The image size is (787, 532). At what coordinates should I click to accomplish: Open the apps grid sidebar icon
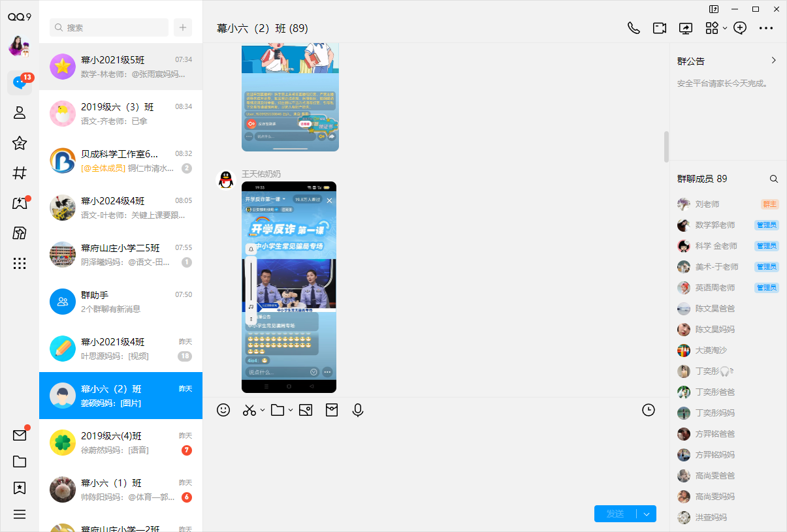pyautogui.click(x=20, y=263)
